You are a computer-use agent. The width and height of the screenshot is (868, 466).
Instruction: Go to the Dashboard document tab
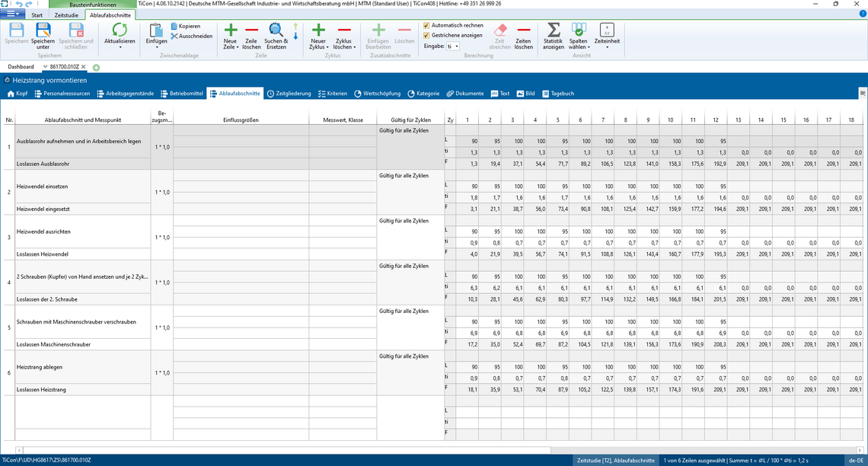21,67
